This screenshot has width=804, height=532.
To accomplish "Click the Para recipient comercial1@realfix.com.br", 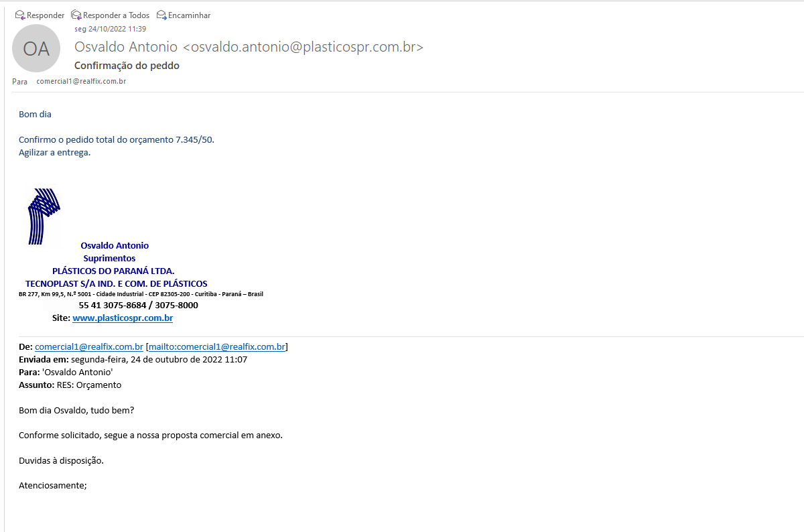I will tap(81, 81).
